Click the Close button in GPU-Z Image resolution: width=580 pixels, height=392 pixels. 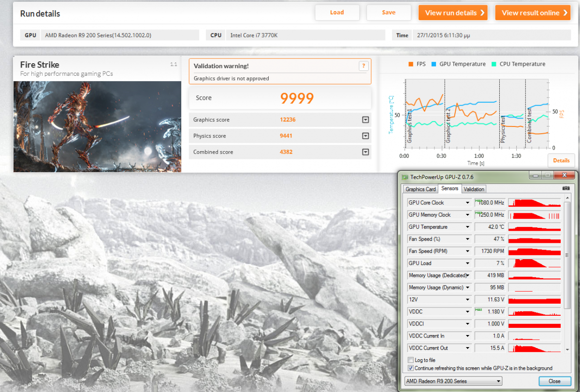click(x=554, y=381)
